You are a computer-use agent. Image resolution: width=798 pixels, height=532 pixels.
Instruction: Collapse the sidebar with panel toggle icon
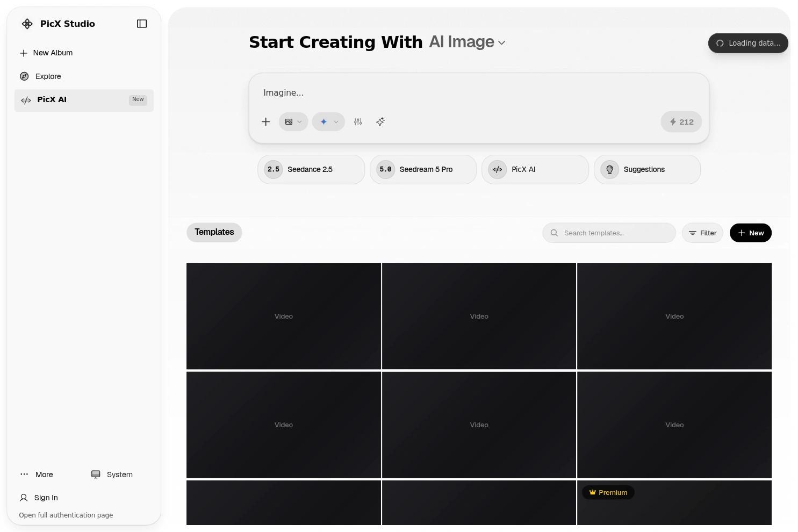pos(142,24)
